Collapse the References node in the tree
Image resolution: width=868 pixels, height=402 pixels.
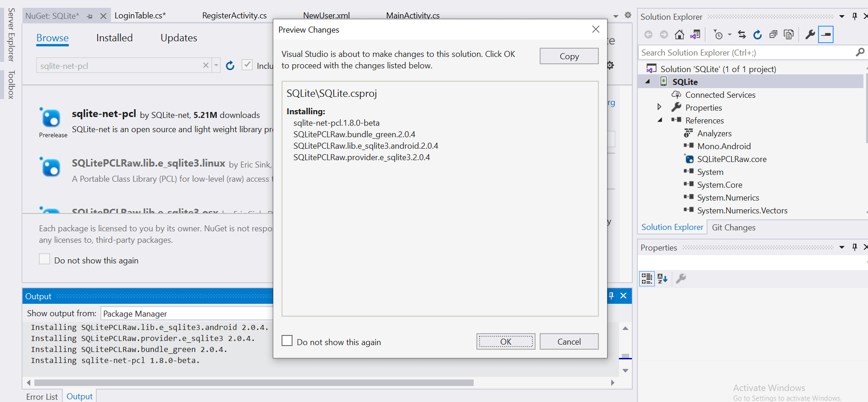click(x=659, y=120)
